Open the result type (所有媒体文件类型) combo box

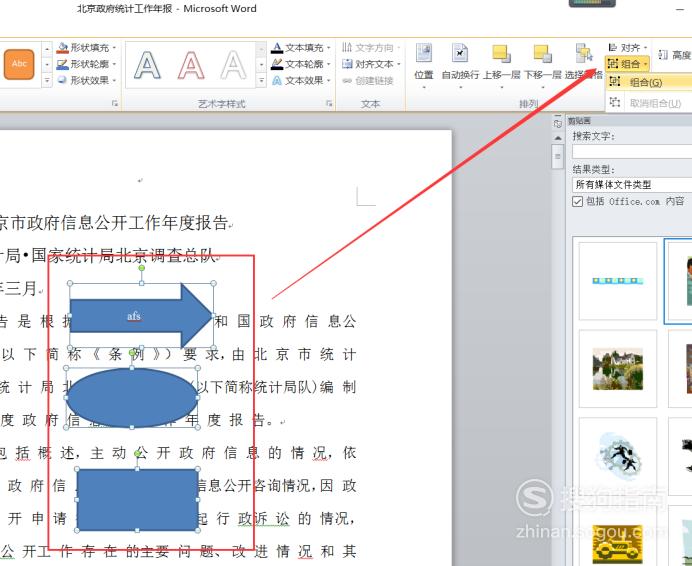632,185
